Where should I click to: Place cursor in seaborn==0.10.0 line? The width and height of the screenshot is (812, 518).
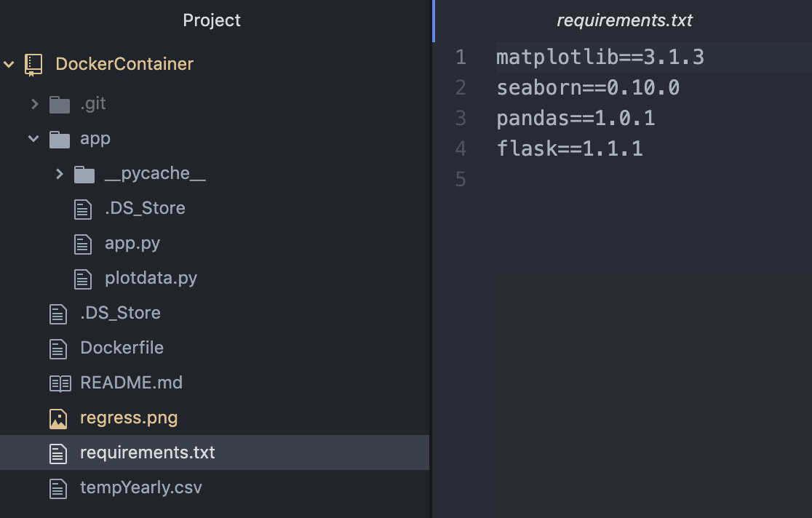588,87
